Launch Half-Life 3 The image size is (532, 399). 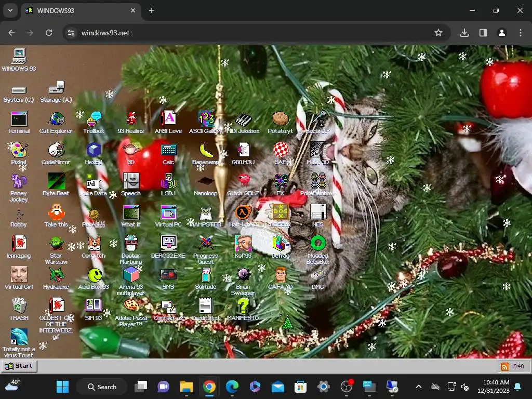click(243, 212)
